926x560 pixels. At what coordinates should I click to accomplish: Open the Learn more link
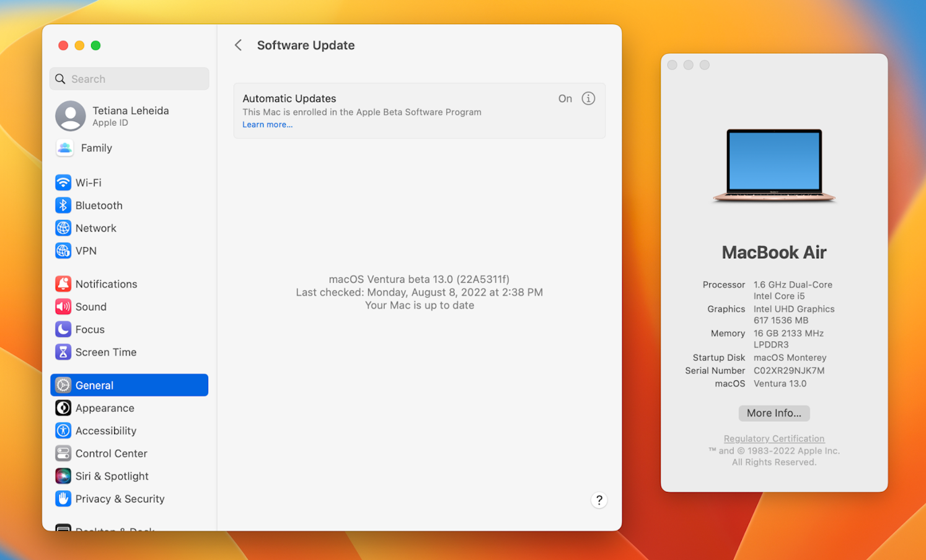point(267,124)
